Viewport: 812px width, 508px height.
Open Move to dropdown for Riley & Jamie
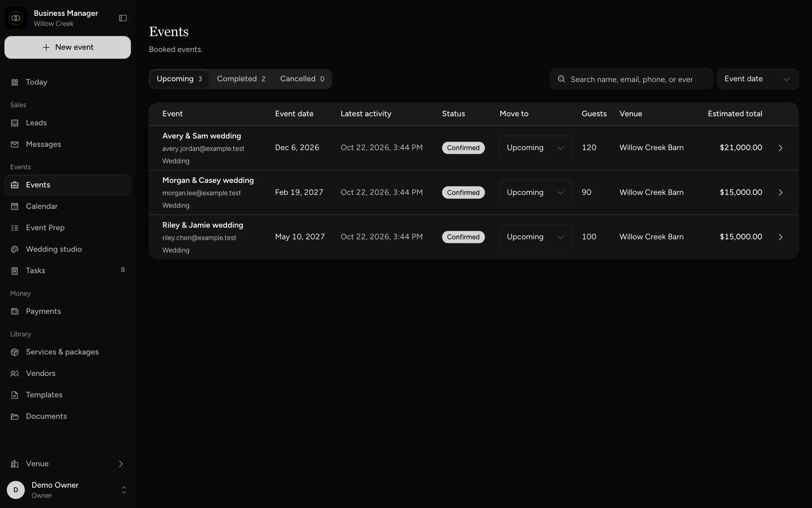536,237
